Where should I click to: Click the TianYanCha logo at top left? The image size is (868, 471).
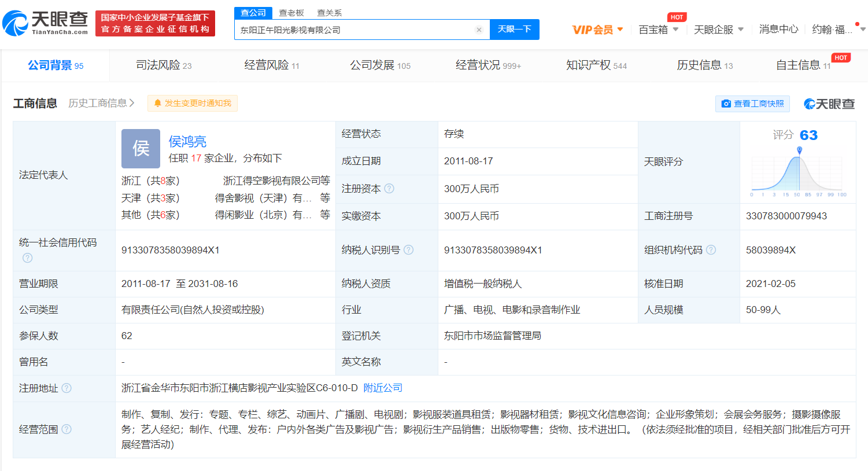coord(45,23)
